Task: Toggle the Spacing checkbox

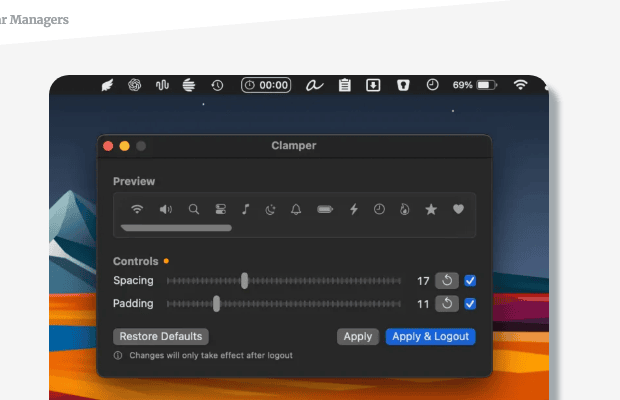Action: (470, 281)
